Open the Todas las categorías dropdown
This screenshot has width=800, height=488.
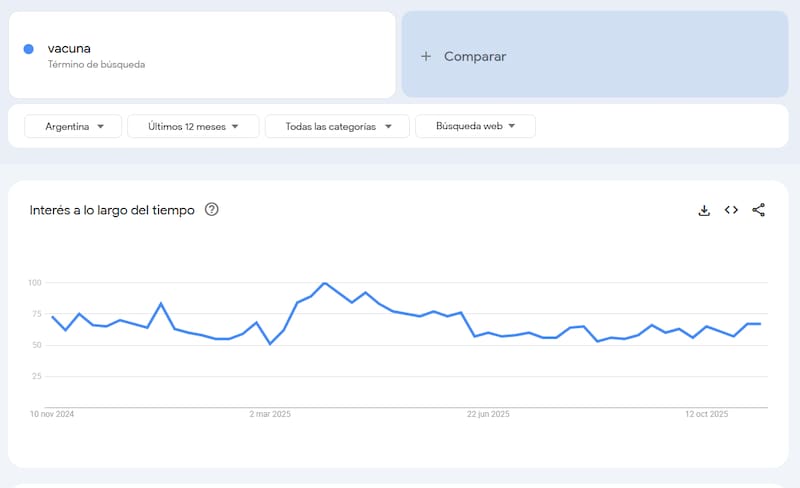[x=337, y=126]
